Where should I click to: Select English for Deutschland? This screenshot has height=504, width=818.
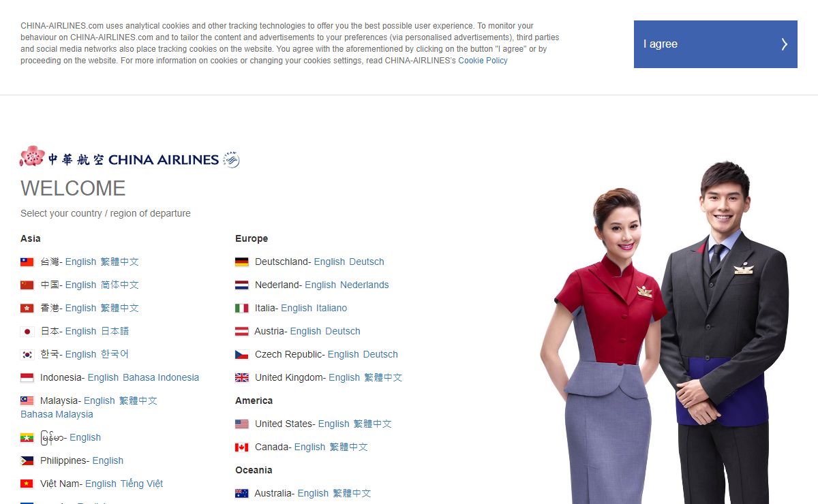(330, 262)
